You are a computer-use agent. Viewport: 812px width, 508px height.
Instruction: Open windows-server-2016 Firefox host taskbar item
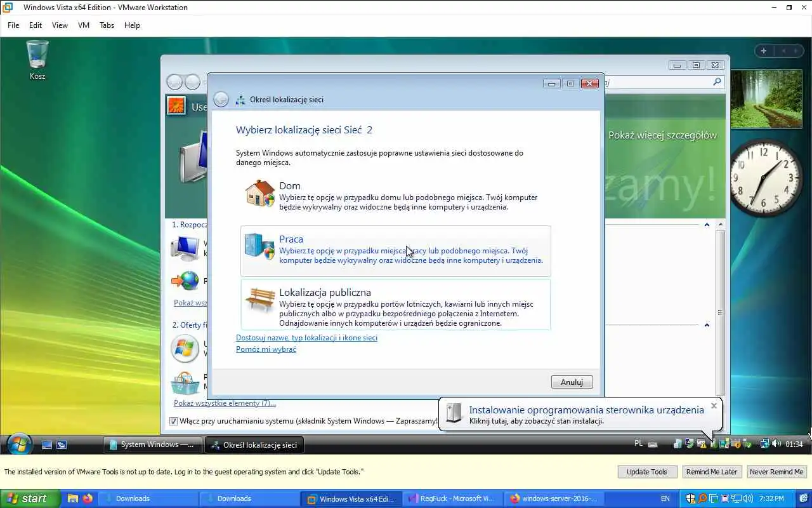click(554, 498)
